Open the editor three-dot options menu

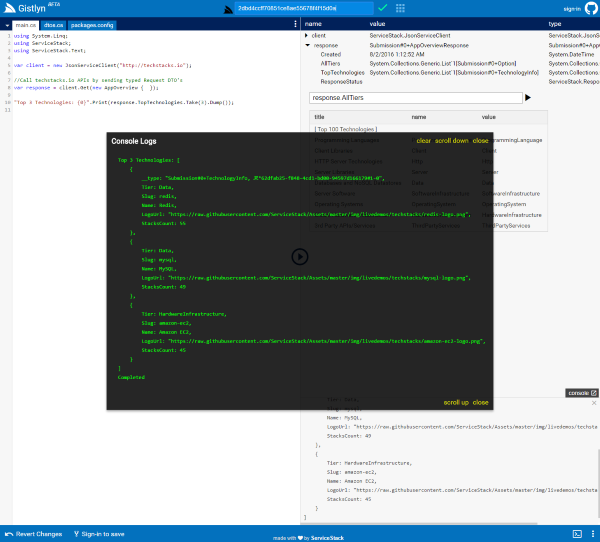click(x=295, y=24)
